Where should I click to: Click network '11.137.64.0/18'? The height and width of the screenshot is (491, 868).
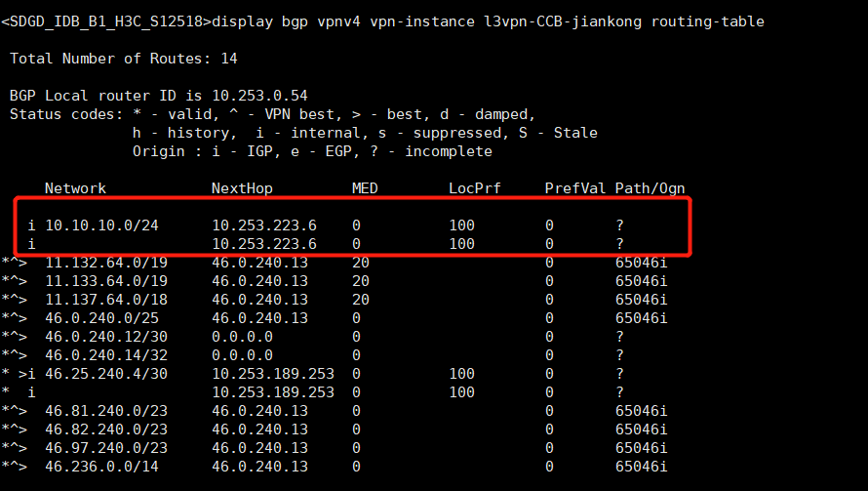pos(106,300)
